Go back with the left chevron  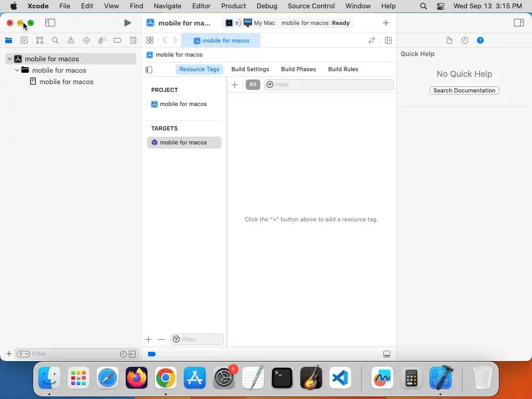(x=165, y=41)
